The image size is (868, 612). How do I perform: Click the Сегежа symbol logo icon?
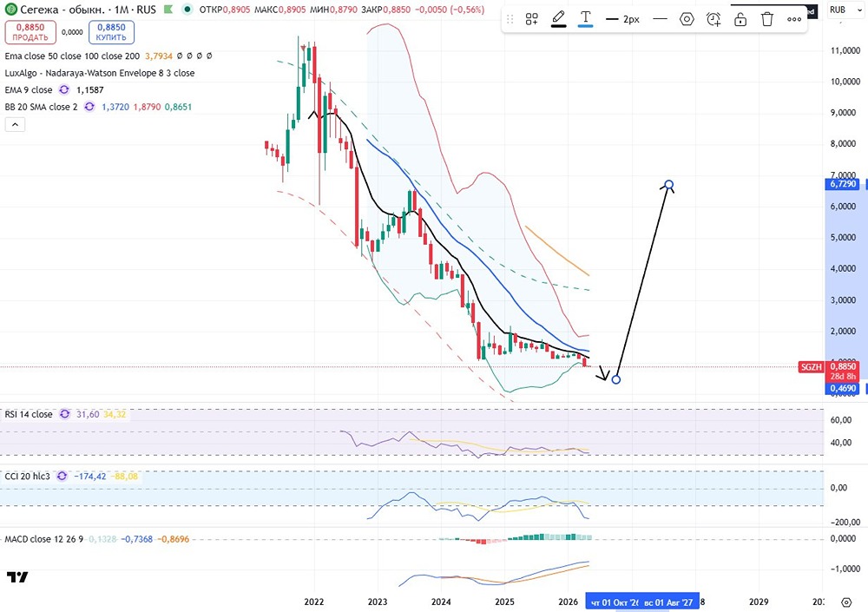point(10,10)
